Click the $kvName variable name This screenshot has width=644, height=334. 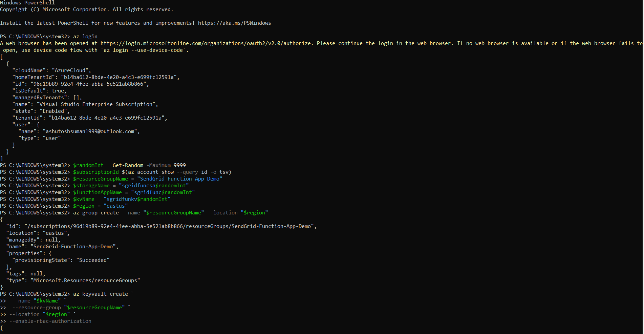[84, 199]
